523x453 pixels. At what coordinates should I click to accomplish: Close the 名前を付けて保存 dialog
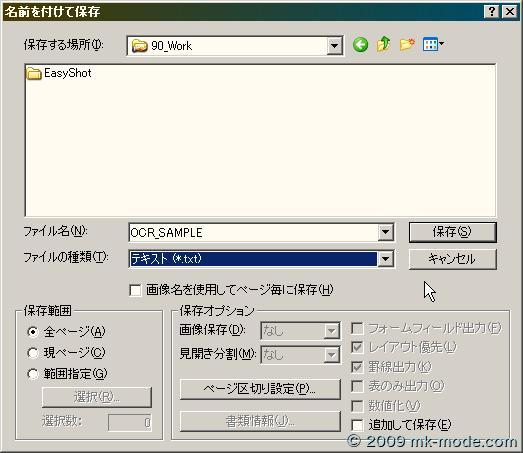pos(510,12)
